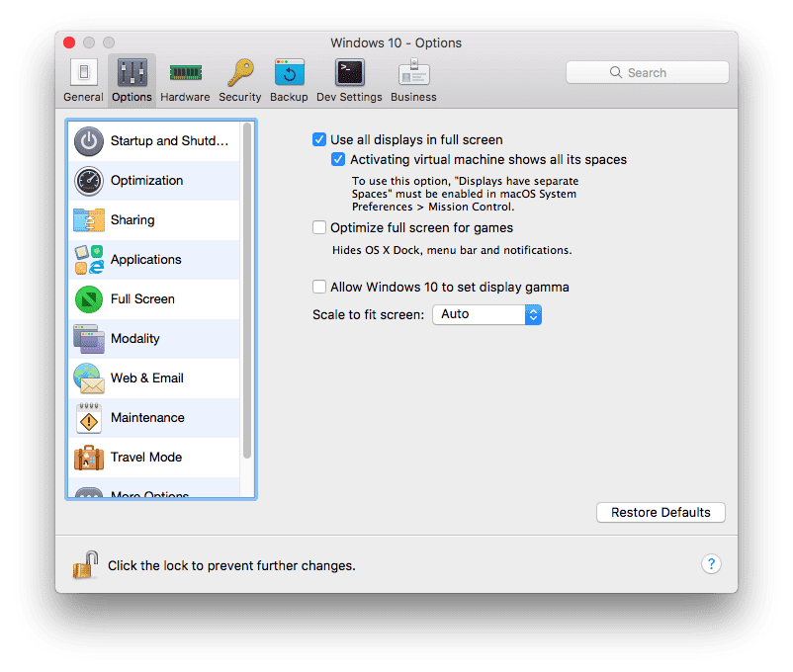Open the Business badge icon
The image size is (793, 672).
tap(413, 72)
